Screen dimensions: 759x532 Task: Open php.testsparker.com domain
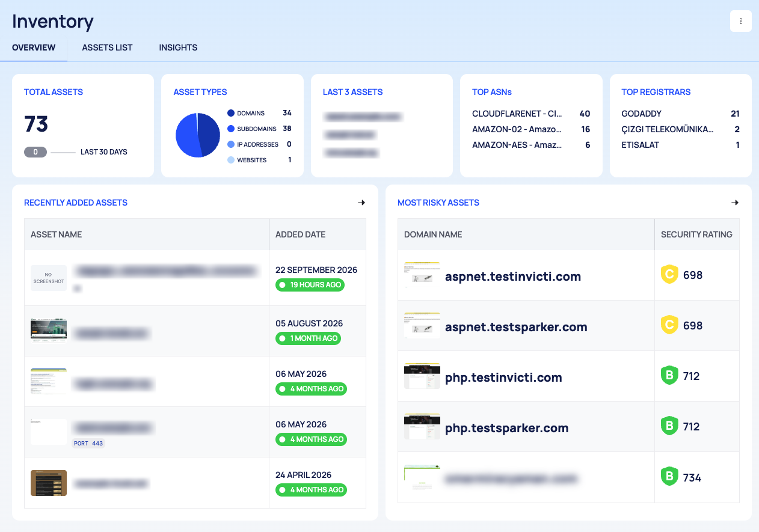click(x=506, y=428)
